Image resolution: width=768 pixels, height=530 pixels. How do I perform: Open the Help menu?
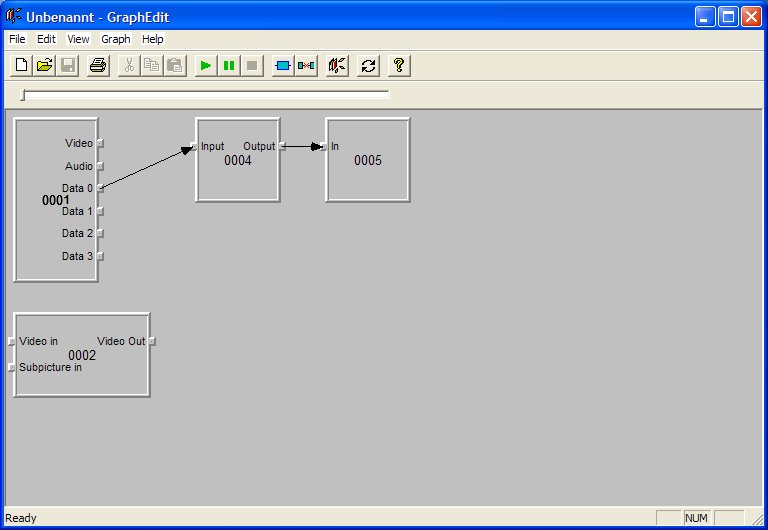(x=152, y=39)
